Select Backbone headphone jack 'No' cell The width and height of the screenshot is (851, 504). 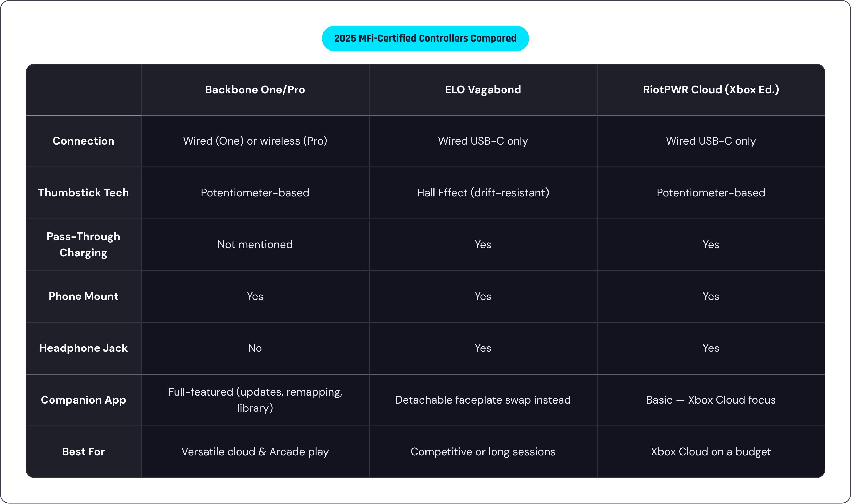click(255, 348)
